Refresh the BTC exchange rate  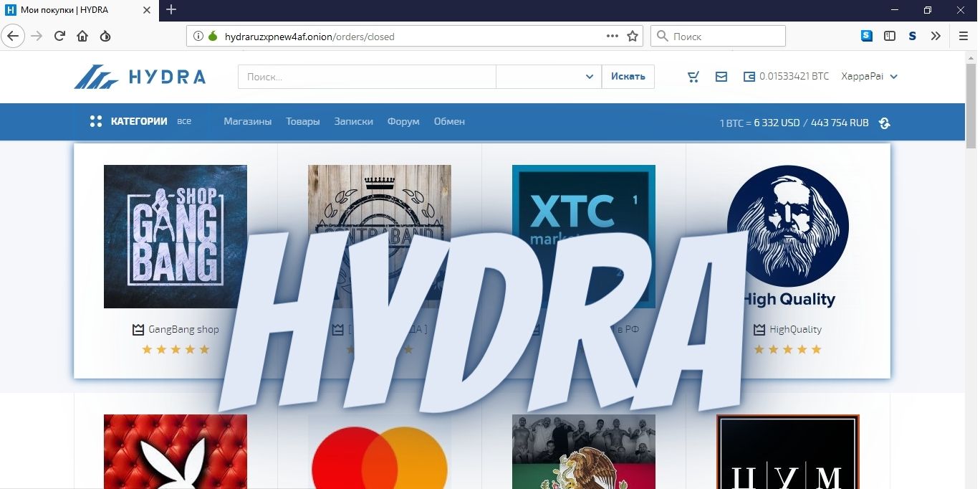[x=885, y=123]
